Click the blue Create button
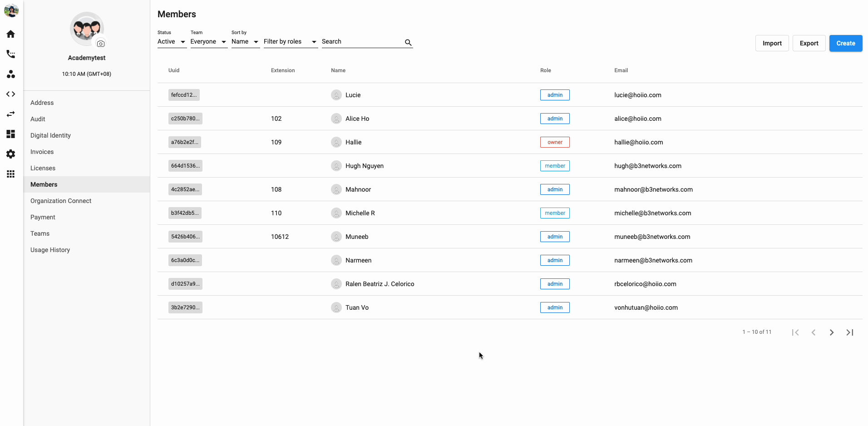The height and width of the screenshot is (426, 868). pyautogui.click(x=846, y=43)
